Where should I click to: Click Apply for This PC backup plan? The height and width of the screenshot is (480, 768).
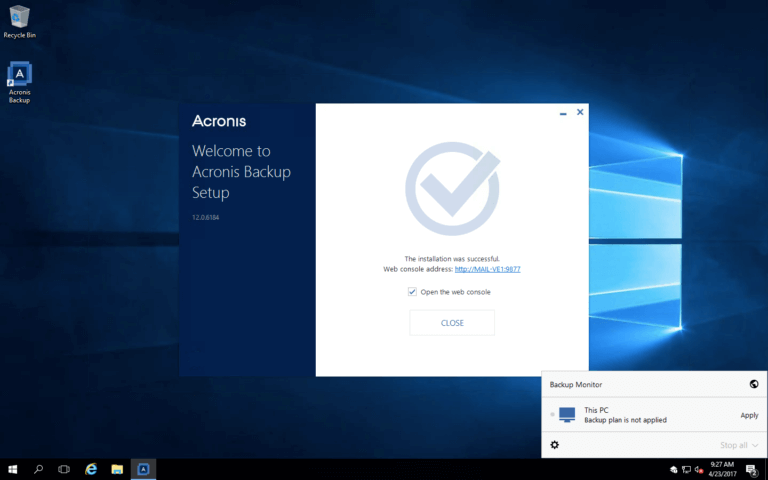point(749,415)
